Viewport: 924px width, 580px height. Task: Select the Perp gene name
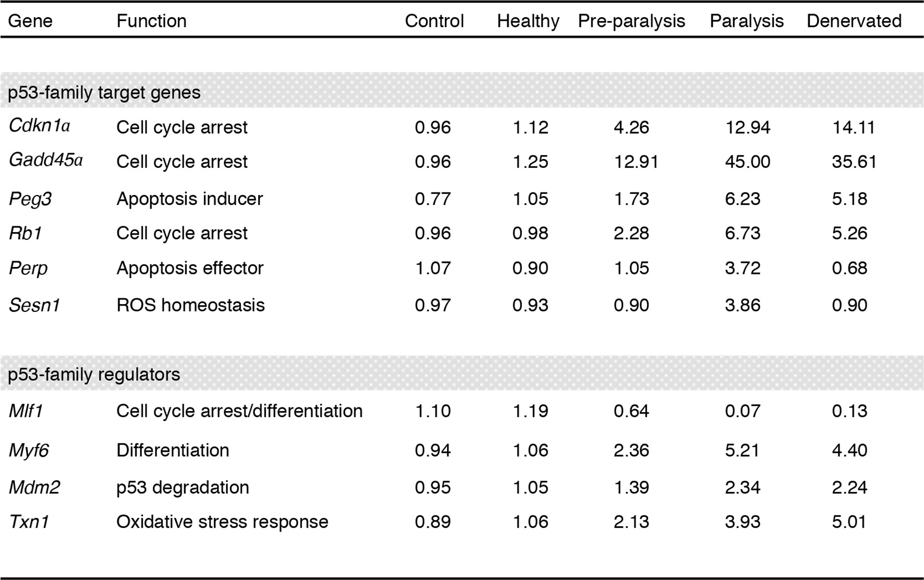28,268
